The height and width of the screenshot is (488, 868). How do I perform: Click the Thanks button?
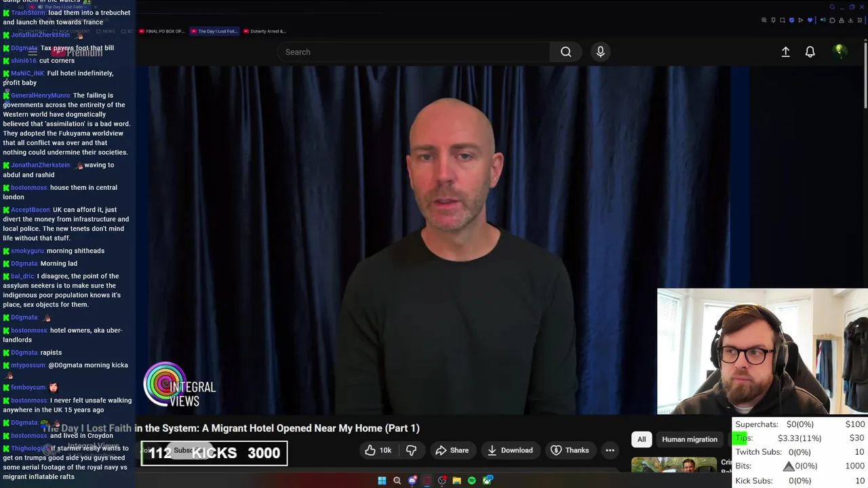click(x=570, y=450)
